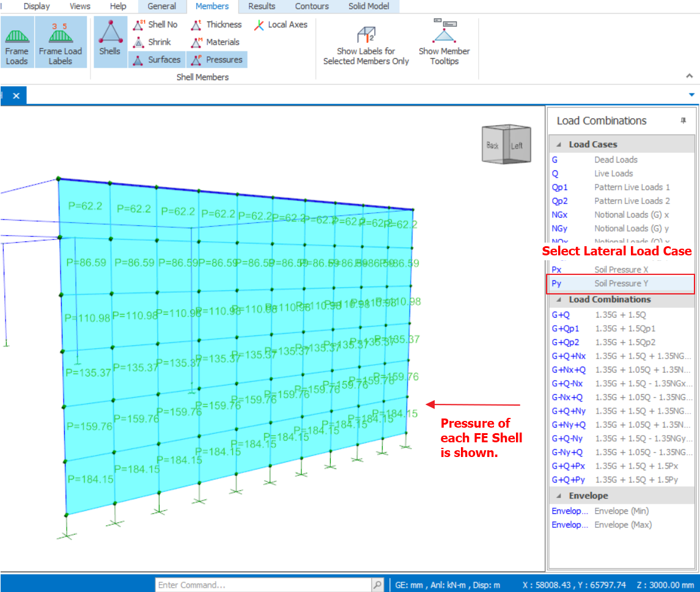The image size is (700, 592).
Task: Collapse the Load Combinations group header
Action: pos(559,300)
